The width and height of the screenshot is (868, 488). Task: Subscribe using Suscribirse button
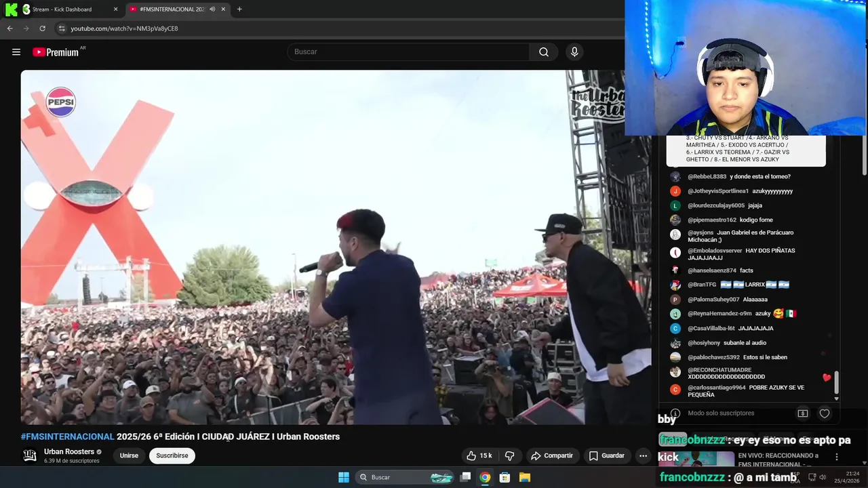tap(172, 455)
